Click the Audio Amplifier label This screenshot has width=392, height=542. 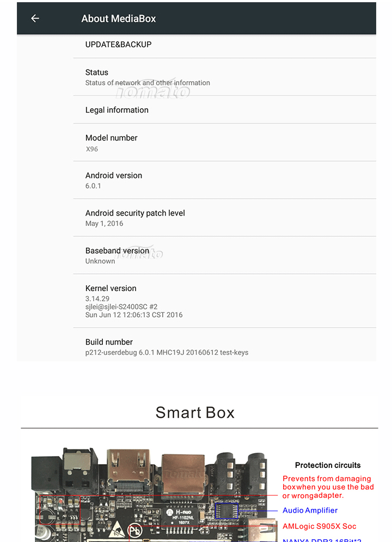pyautogui.click(x=310, y=510)
